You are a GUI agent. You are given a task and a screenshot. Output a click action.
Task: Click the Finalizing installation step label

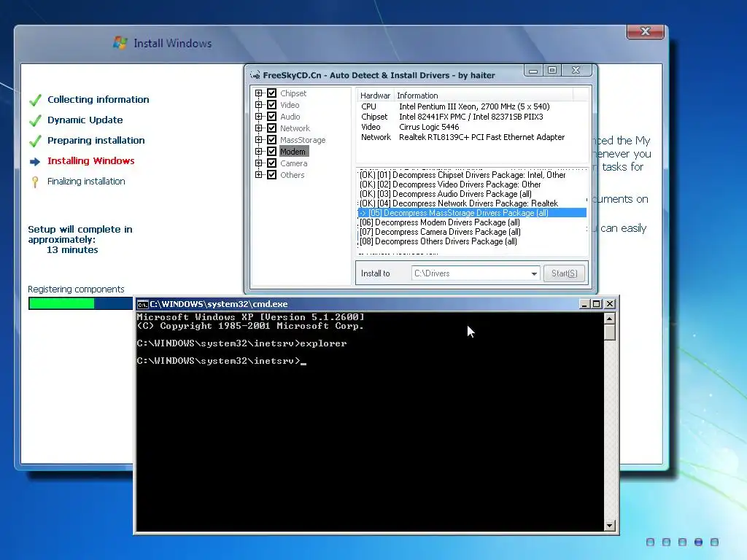[86, 182]
